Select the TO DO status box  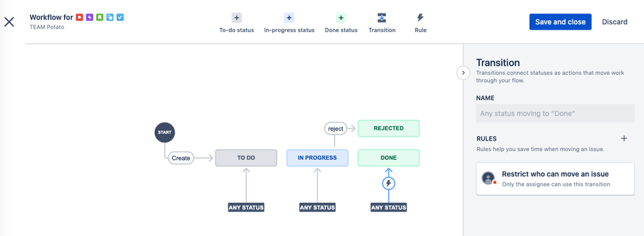point(246,157)
